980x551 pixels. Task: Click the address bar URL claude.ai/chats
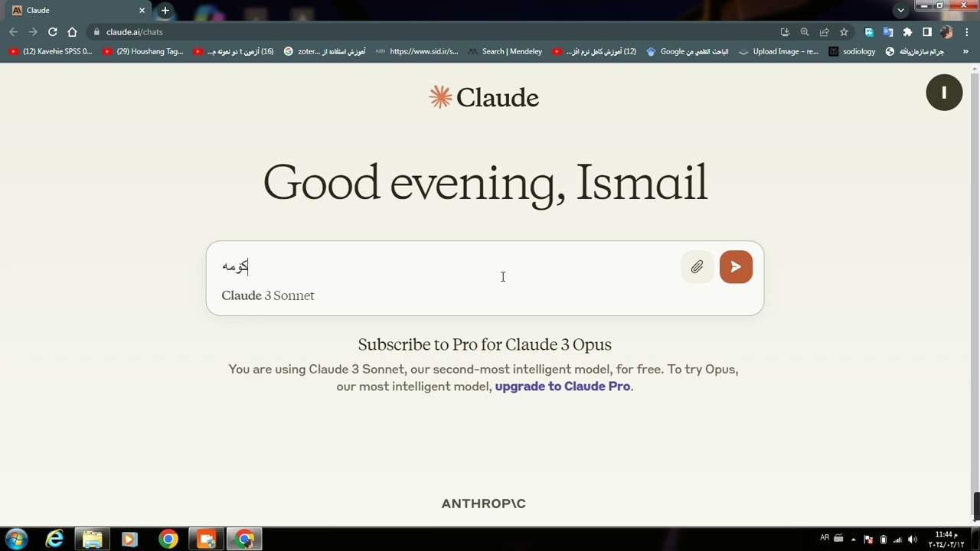tap(135, 32)
